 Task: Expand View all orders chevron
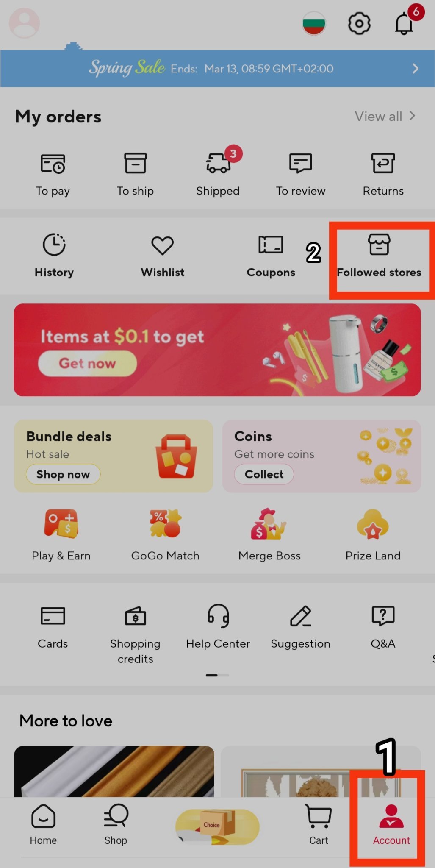click(x=412, y=116)
